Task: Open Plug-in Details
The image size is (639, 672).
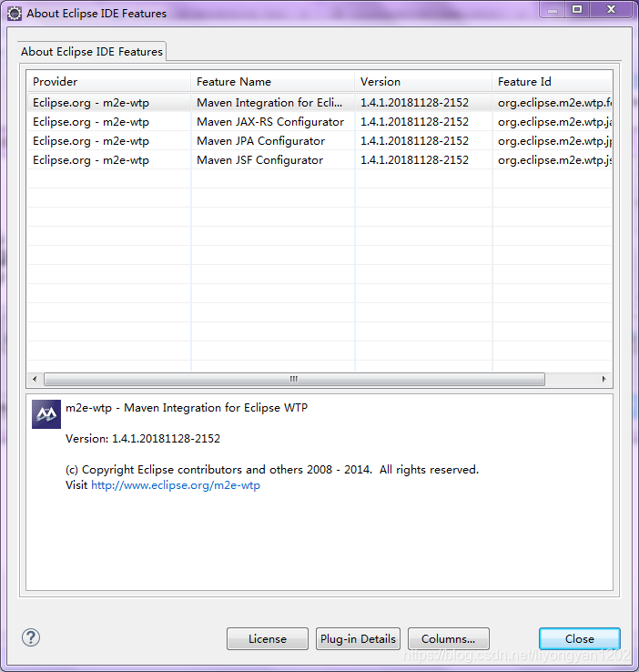Action: click(358, 638)
